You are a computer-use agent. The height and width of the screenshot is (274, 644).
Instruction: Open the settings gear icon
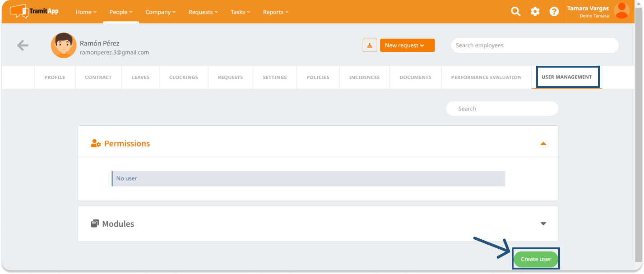535,12
